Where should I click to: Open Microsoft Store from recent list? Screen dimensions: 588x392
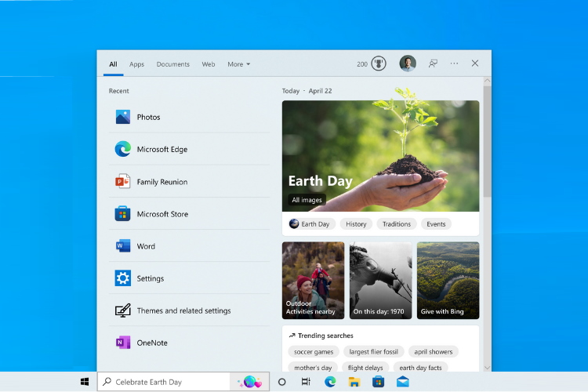189,214
